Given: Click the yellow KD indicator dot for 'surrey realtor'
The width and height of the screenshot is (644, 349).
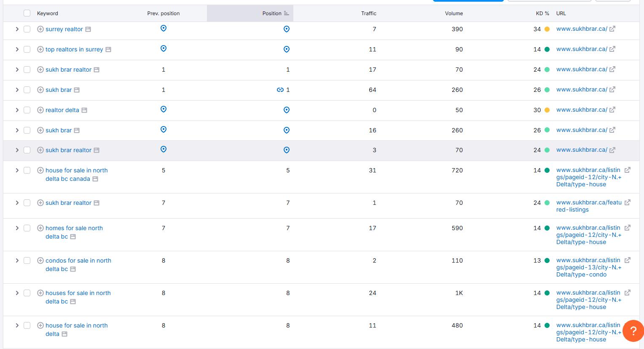Looking at the screenshot, I should click(x=547, y=29).
